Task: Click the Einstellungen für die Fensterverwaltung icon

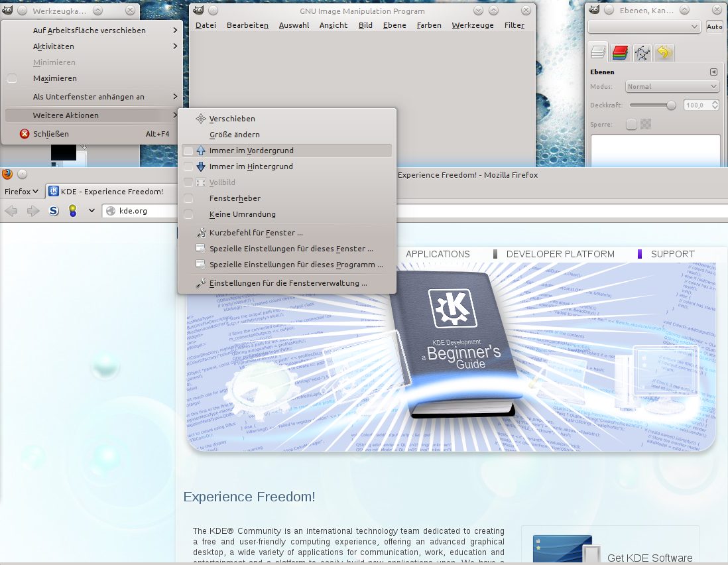Action: (x=201, y=282)
